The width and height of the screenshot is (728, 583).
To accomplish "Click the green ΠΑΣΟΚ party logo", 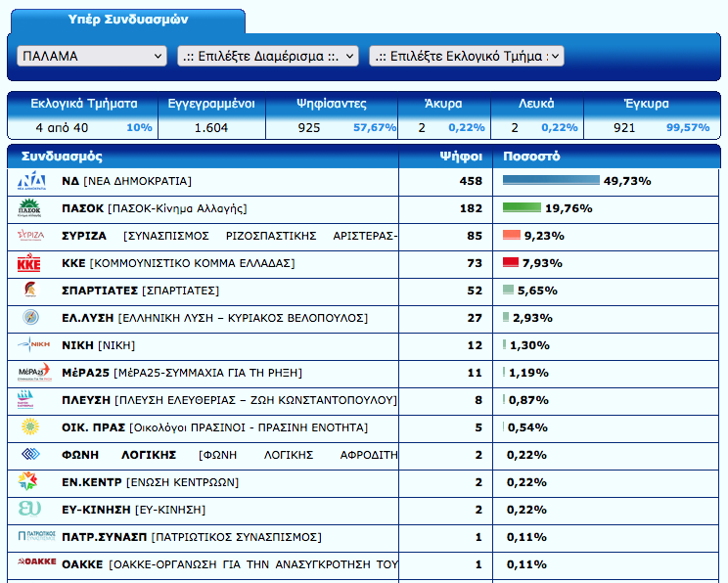I will coord(32,208).
